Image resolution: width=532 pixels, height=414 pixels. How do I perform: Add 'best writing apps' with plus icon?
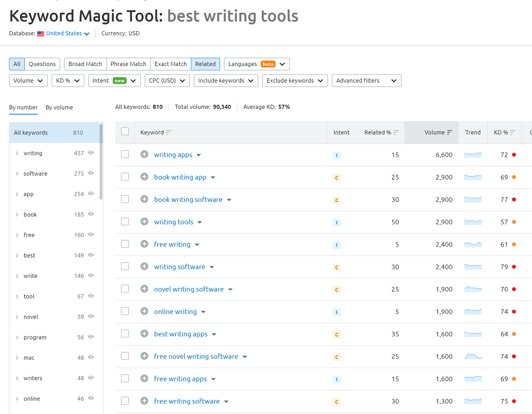point(144,334)
